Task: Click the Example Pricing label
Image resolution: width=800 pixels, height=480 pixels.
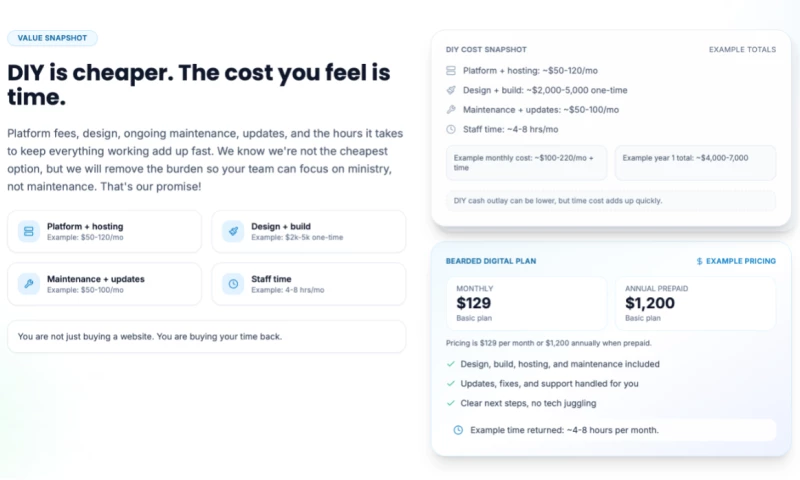Action: (740, 261)
